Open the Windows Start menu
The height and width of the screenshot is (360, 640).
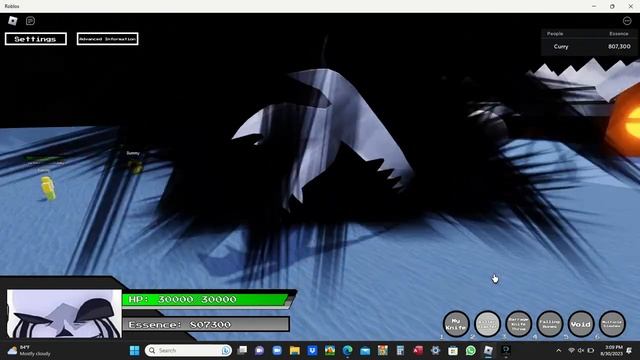[134, 350]
